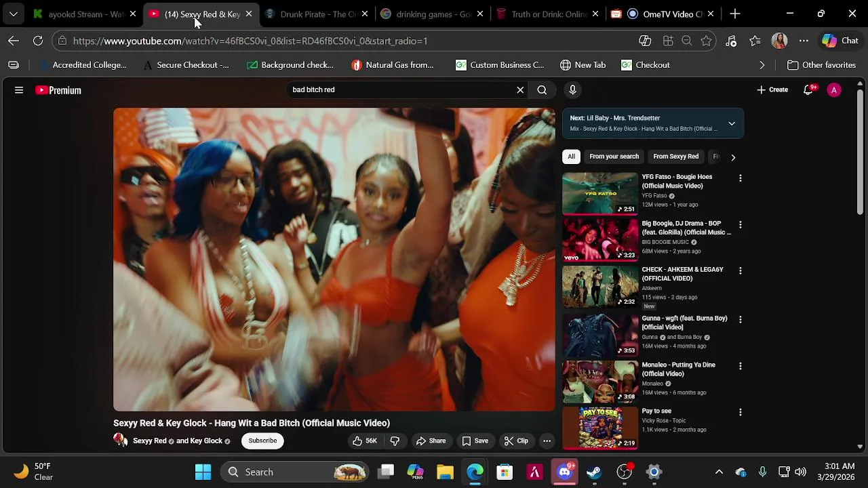Image resolution: width=868 pixels, height=488 pixels.
Task: Select the All filter chip
Action: 571,157
